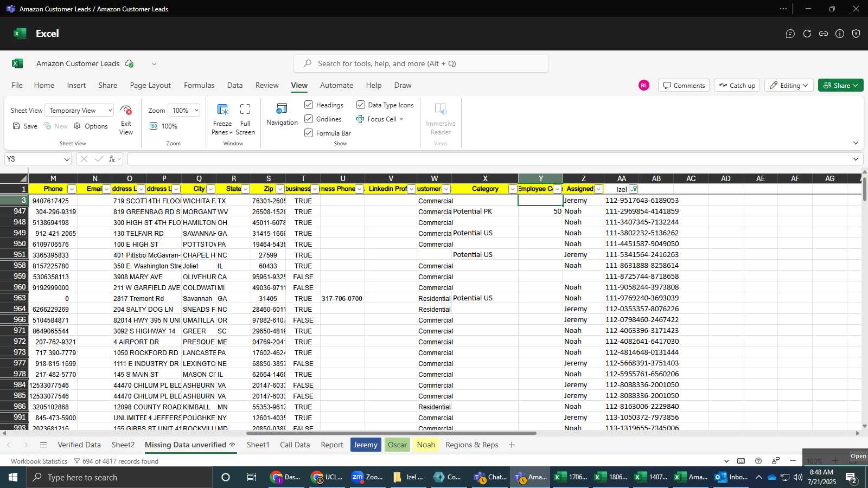
Task: Expand the file name dropdown chevron
Action: coord(154,63)
